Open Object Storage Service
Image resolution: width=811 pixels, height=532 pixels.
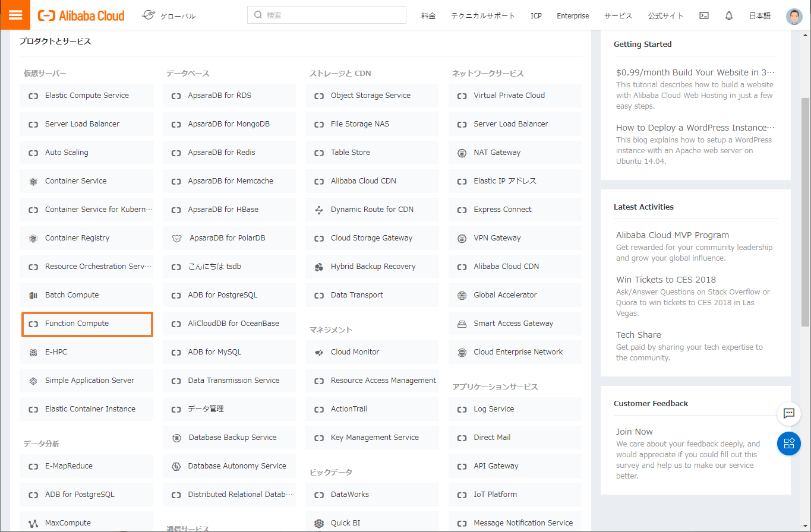tap(373, 96)
